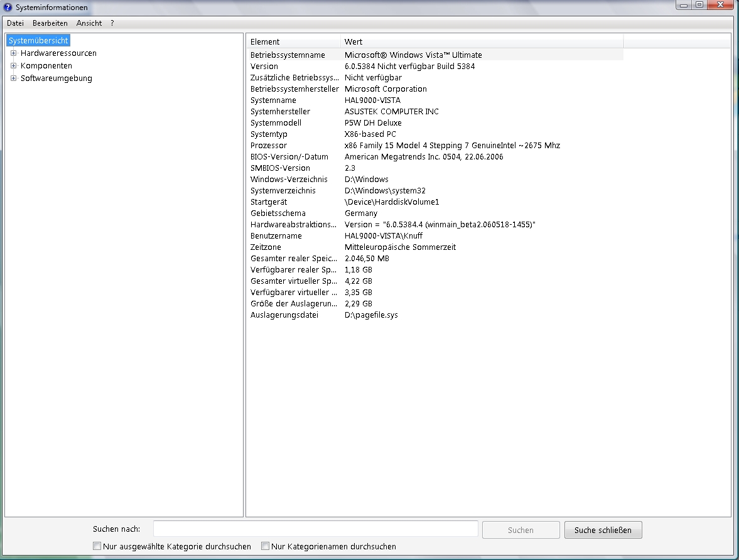
Task: Select the Zusätzliche Betriebssys... row
Action: 434,78
